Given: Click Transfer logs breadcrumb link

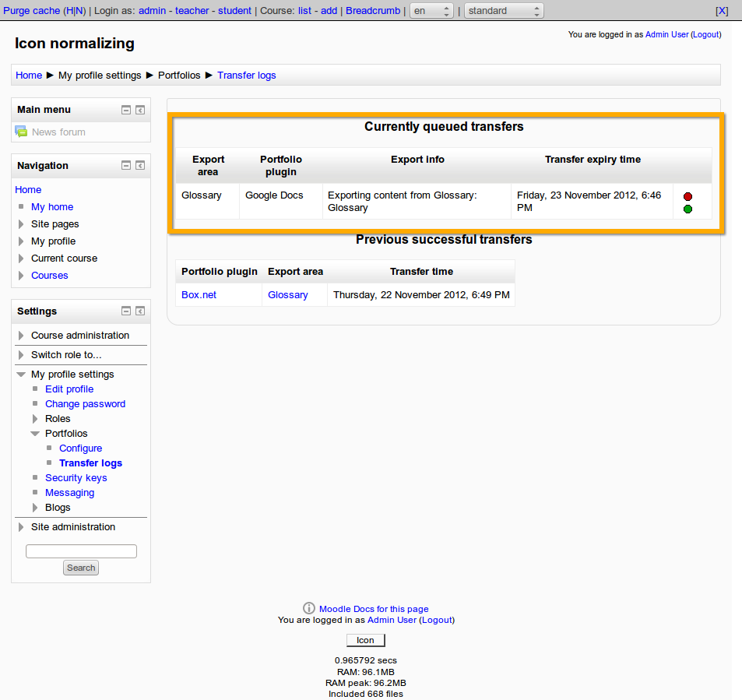Looking at the screenshot, I should 247,76.
